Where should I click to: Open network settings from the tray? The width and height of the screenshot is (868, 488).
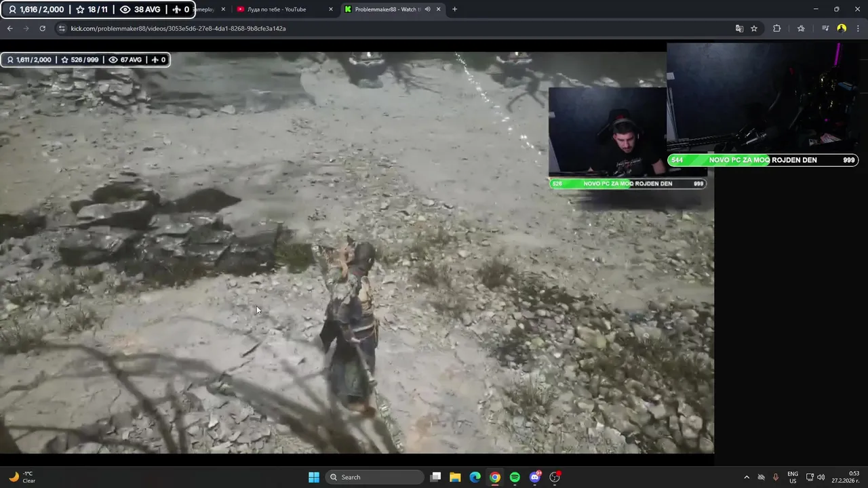[810, 477]
